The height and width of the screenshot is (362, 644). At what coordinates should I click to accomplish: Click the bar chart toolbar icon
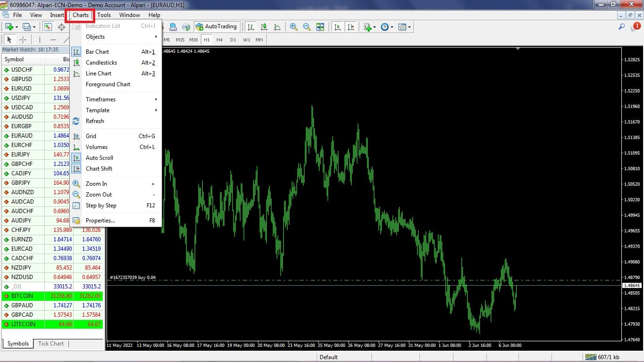click(251, 27)
